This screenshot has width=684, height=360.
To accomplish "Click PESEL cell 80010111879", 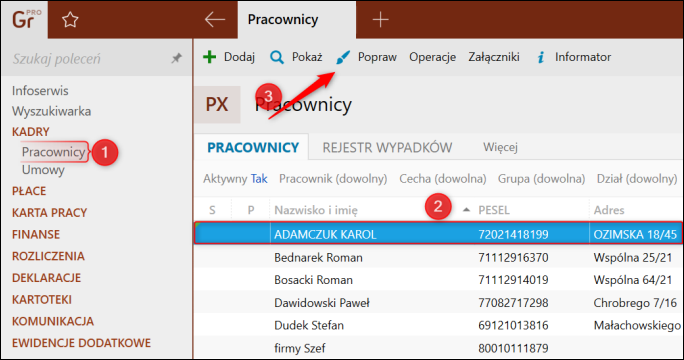I will [513, 348].
